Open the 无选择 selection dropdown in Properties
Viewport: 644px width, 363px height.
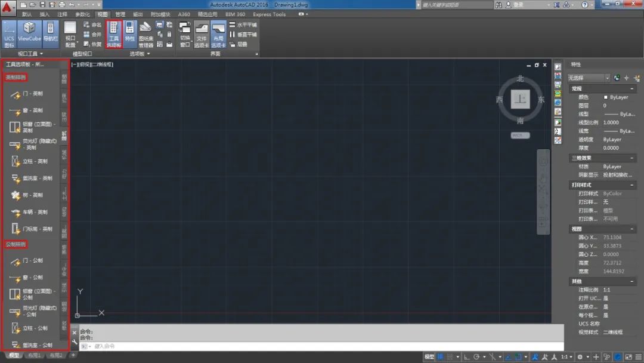[x=589, y=78]
